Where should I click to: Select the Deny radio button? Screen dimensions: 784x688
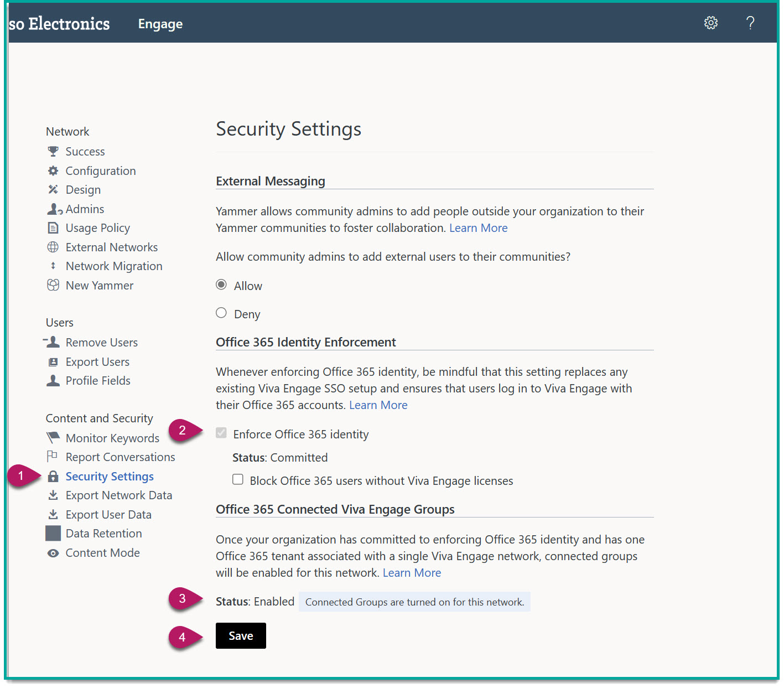click(221, 313)
